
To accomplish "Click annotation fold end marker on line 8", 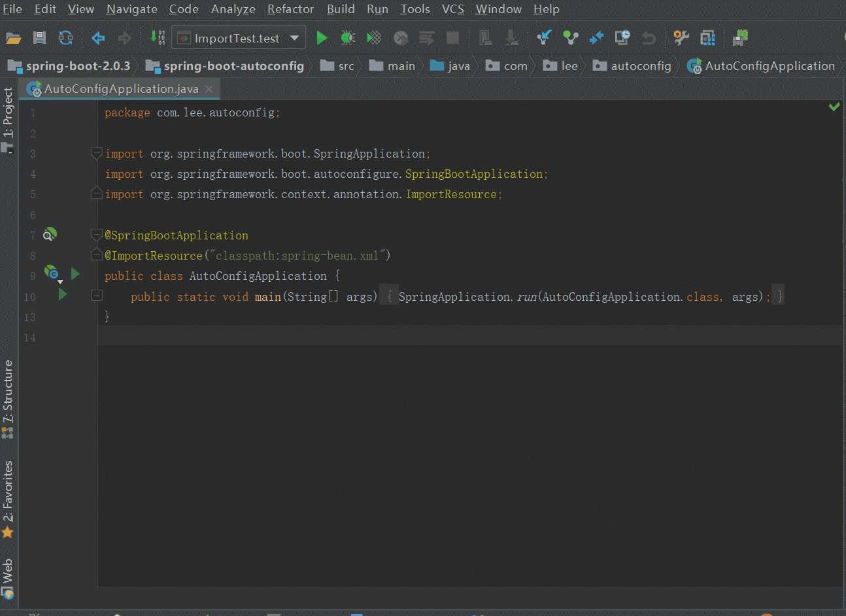I will [97, 255].
